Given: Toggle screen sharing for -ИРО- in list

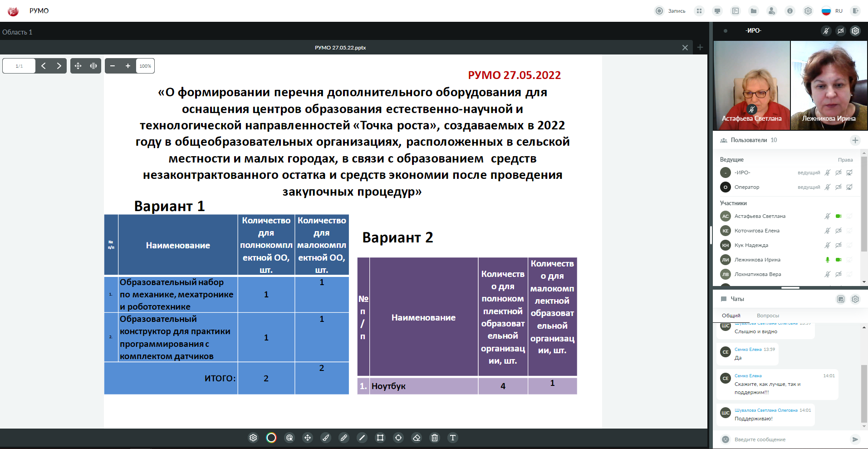Looking at the screenshot, I should coord(849,173).
